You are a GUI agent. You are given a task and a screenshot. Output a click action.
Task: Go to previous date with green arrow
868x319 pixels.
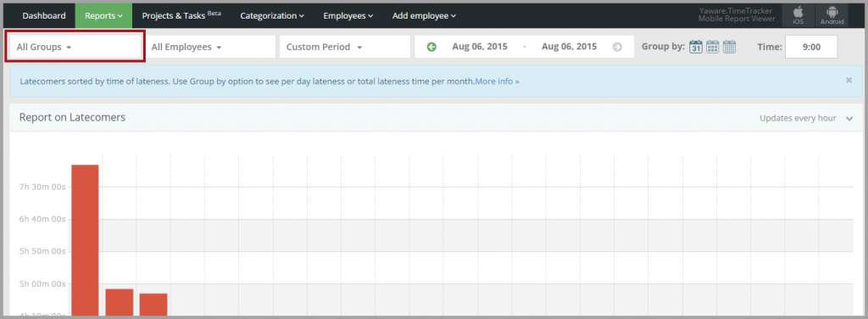431,47
